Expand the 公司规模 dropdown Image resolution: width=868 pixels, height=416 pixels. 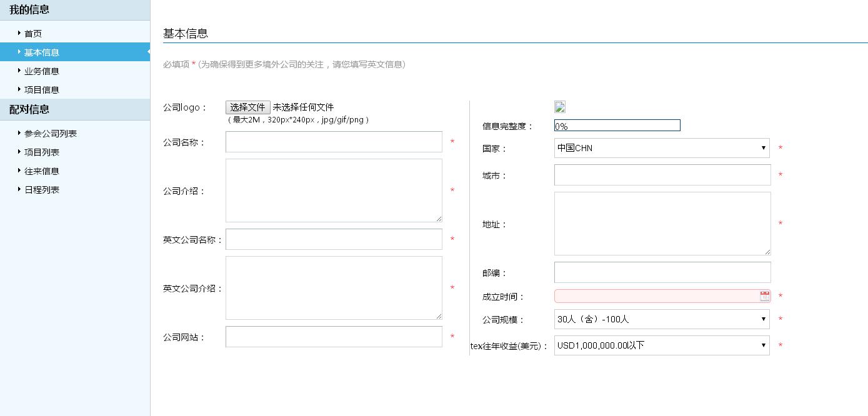[x=661, y=319]
